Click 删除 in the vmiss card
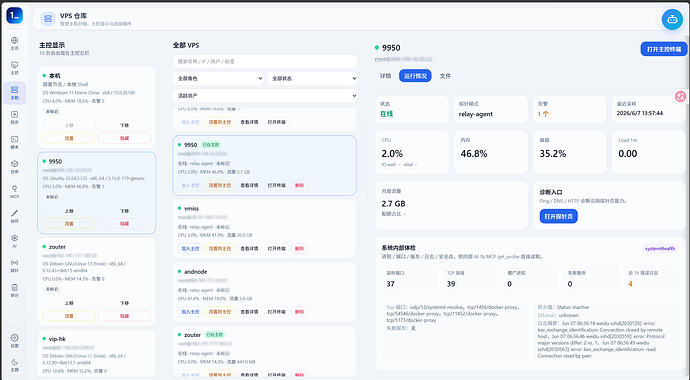Image resolution: width=690 pixels, height=380 pixels. (299, 248)
